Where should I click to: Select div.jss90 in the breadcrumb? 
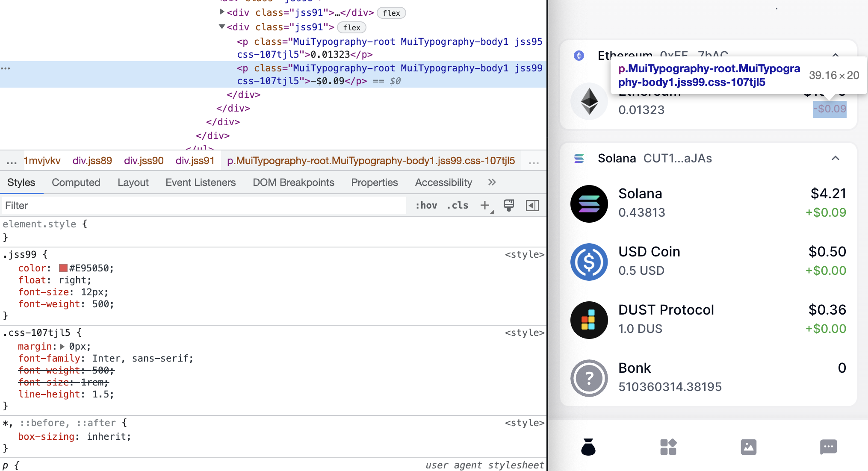click(144, 161)
